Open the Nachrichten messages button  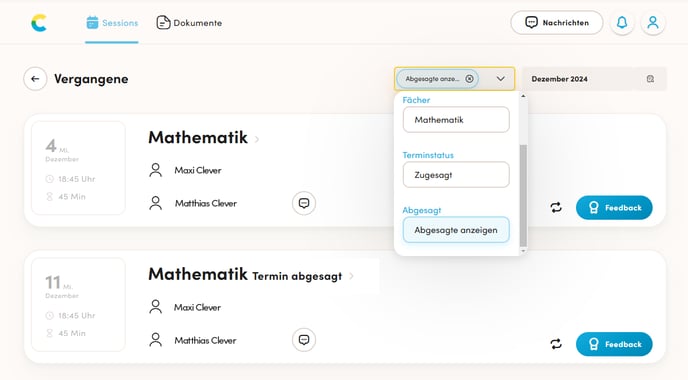point(557,22)
